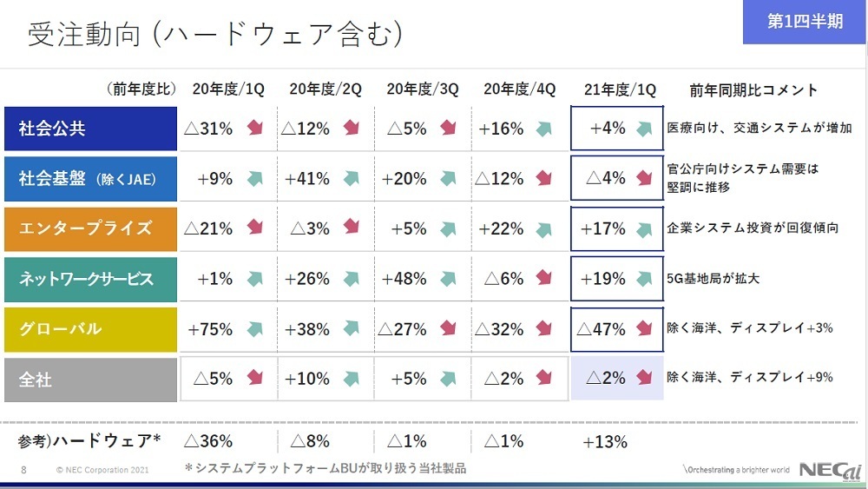Click the 21年度/1Q column header
The width and height of the screenshot is (868, 489).
coord(618,89)
